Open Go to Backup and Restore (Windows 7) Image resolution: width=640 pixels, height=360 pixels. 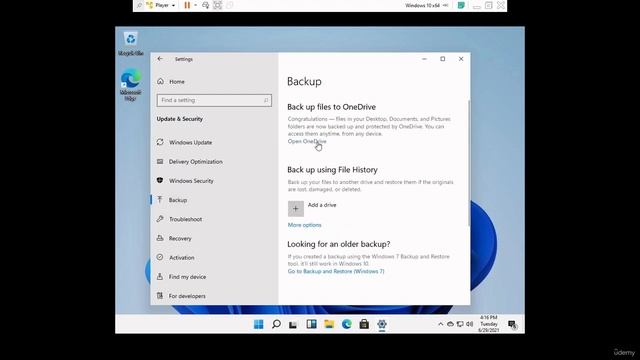point(336,271)
